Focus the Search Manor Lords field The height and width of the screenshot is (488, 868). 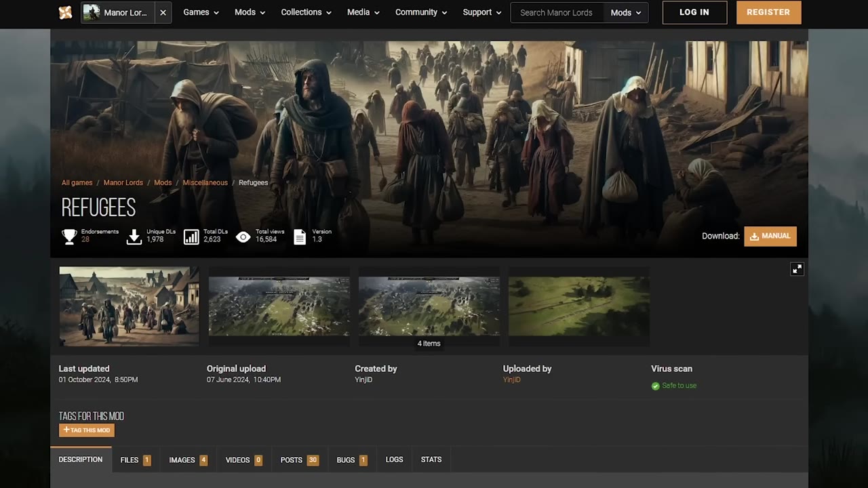click(557, 12)
